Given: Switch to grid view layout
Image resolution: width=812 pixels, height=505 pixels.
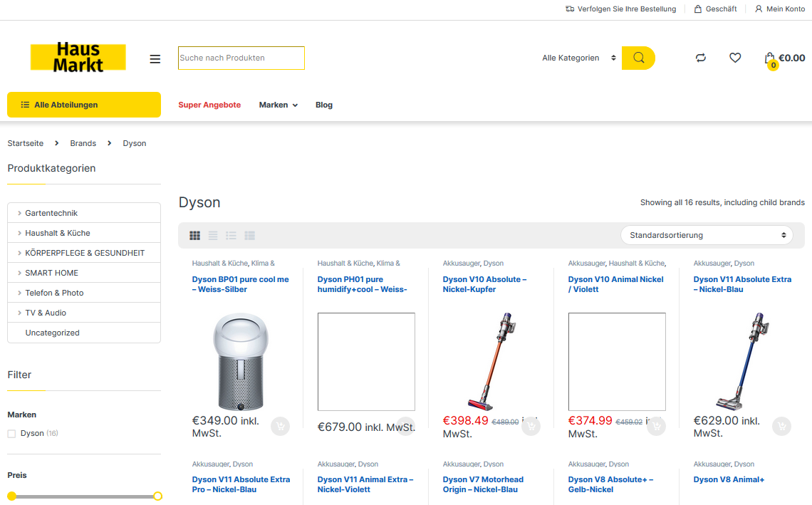Looking at the screenshot, I should pyautogui.click(x=194, y=236).
